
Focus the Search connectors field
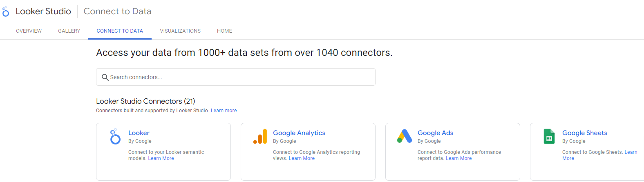[241, 77]
